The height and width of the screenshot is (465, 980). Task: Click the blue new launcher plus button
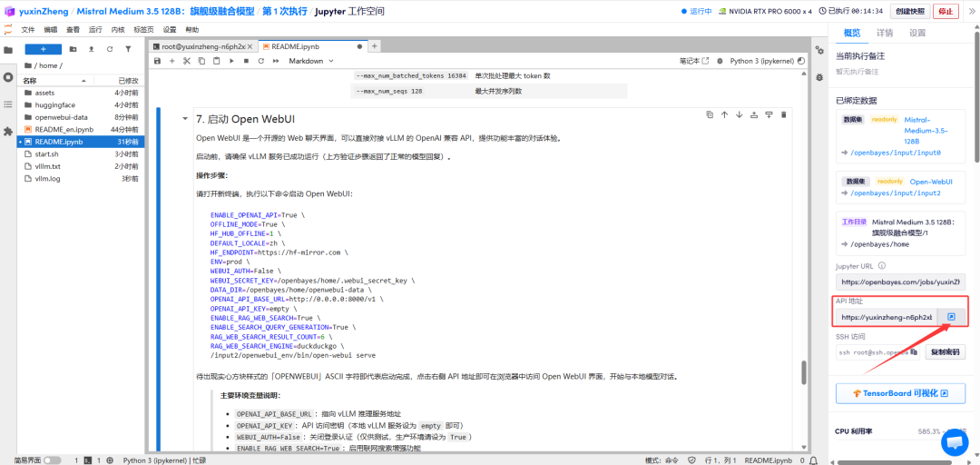[x=44, y=49]
